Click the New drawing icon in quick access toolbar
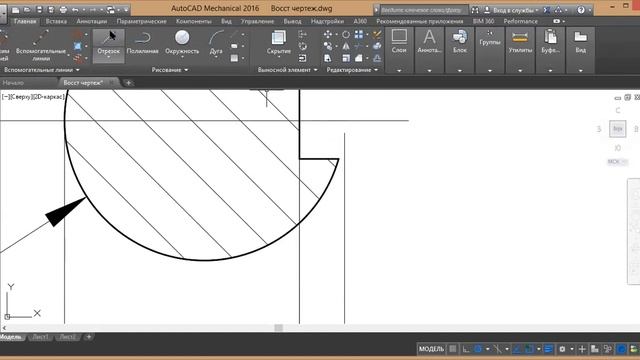 tap(15, 9)
